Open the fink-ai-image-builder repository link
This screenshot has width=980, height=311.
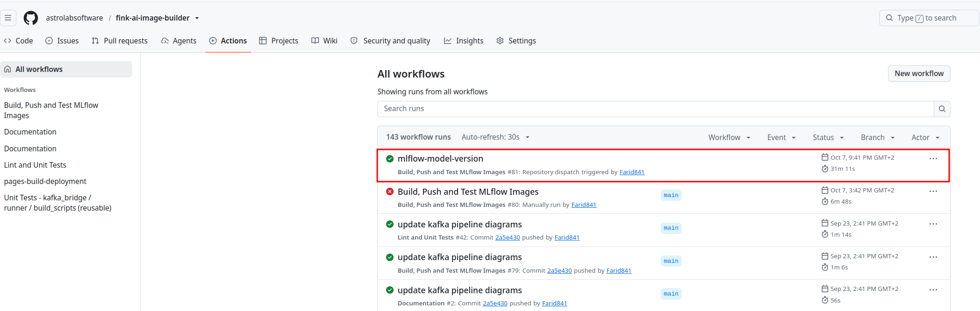[x=153, y=18]
